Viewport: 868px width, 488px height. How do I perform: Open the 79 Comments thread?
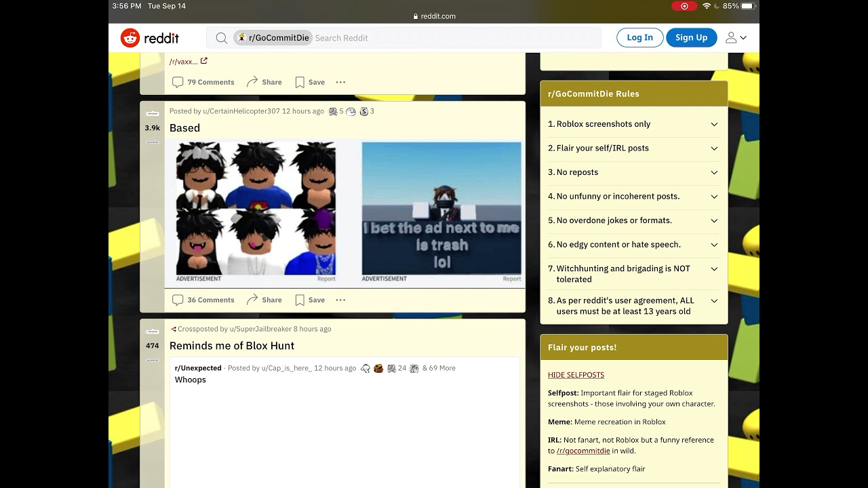pos(203,82)
